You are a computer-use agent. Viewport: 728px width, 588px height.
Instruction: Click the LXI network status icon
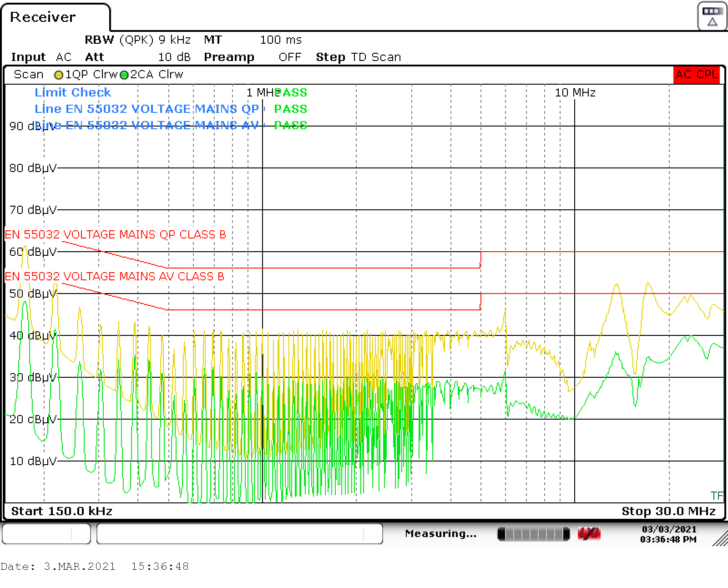[589, 533]
